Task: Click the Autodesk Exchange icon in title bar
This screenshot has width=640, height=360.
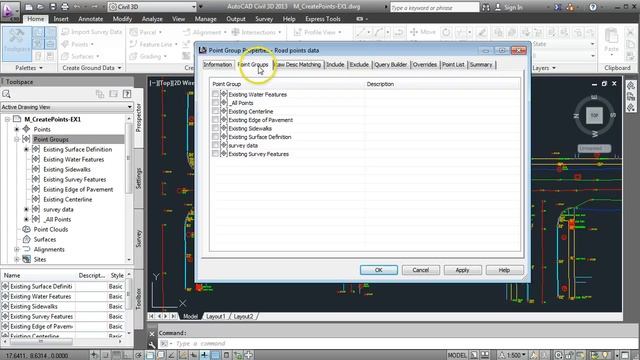Action: pyautogui.click(x=559, y=7)
